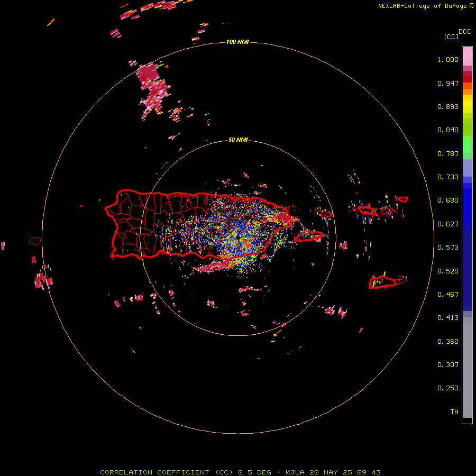Click the 1.000 color scale value

click(448, 59)
